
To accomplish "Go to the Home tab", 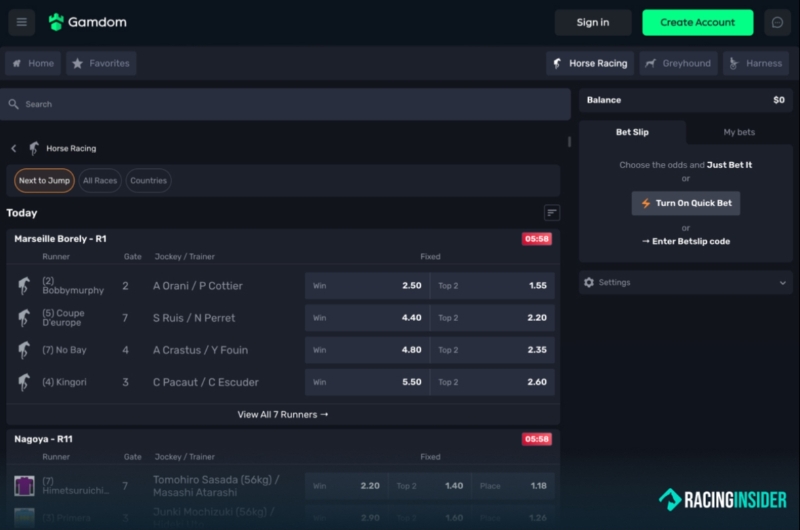I will click(33, 63).
